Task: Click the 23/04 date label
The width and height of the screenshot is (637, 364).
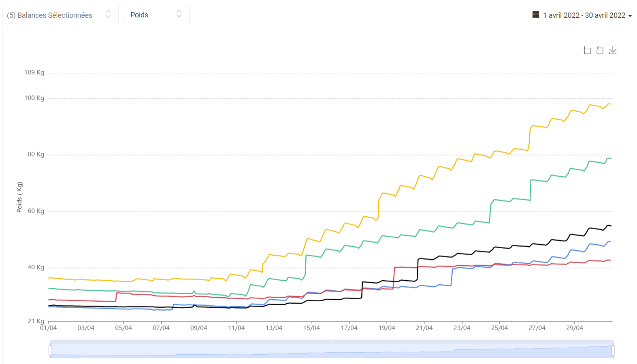Action: pos(462,328)
